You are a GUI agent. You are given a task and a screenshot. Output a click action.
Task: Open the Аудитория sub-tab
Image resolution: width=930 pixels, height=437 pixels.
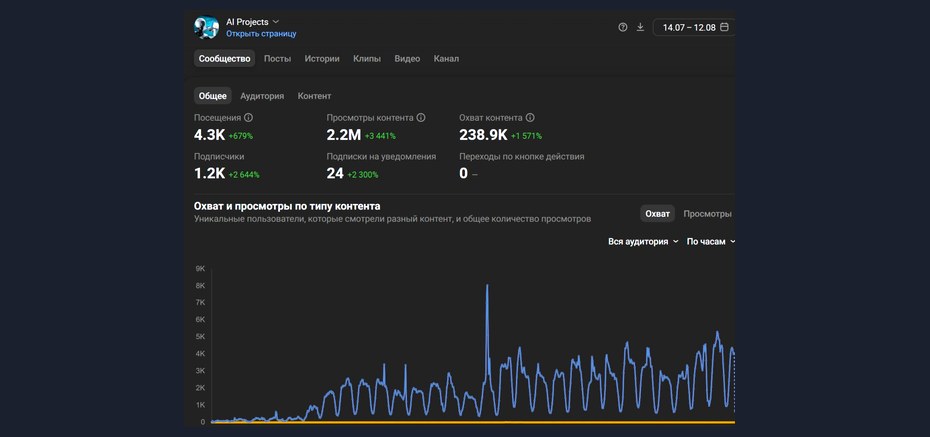[x=262, y=96]
